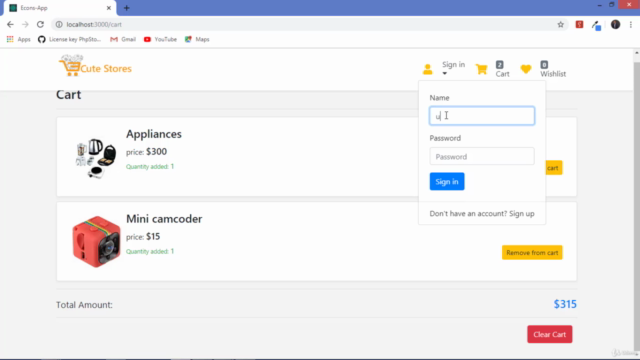Screen dimensions: 640x360
Task: Remove Mini camcoder from cart
Action: tap(532, 253)
